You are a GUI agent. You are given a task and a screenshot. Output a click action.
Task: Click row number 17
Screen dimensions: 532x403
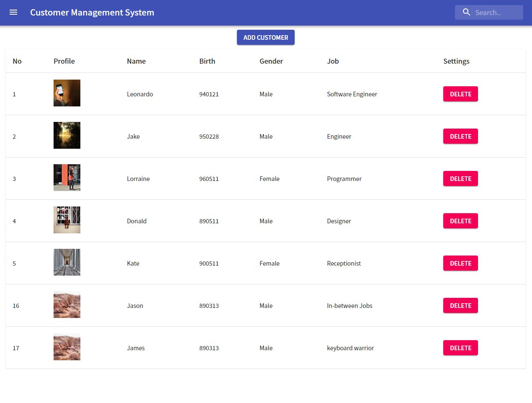coord(16,348)
